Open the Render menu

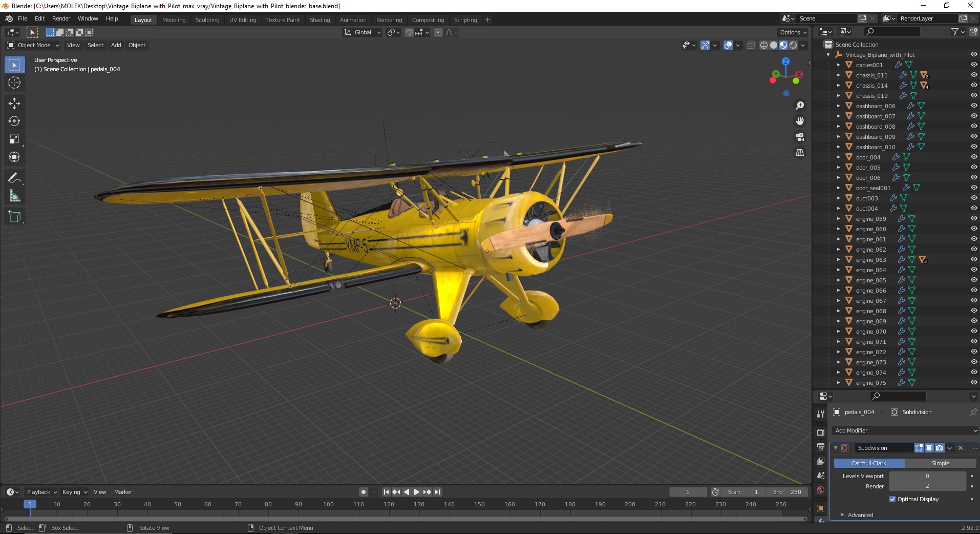pyautogui.click(x=61, y=18)
